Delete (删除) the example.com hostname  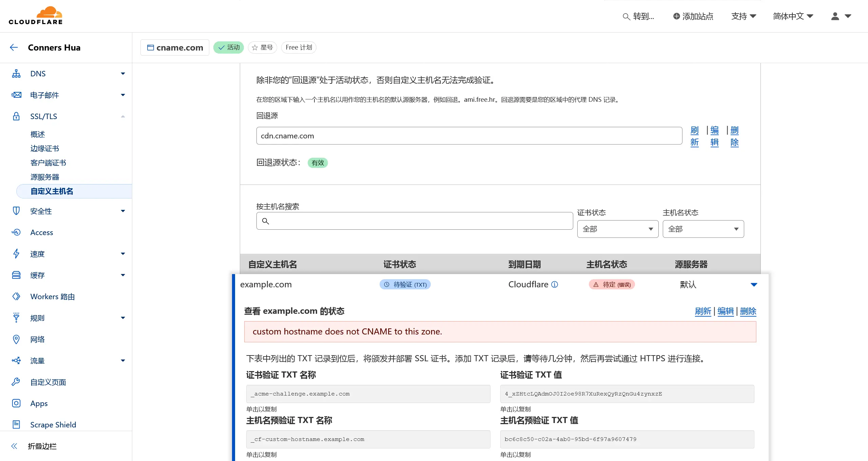(748, 311)
